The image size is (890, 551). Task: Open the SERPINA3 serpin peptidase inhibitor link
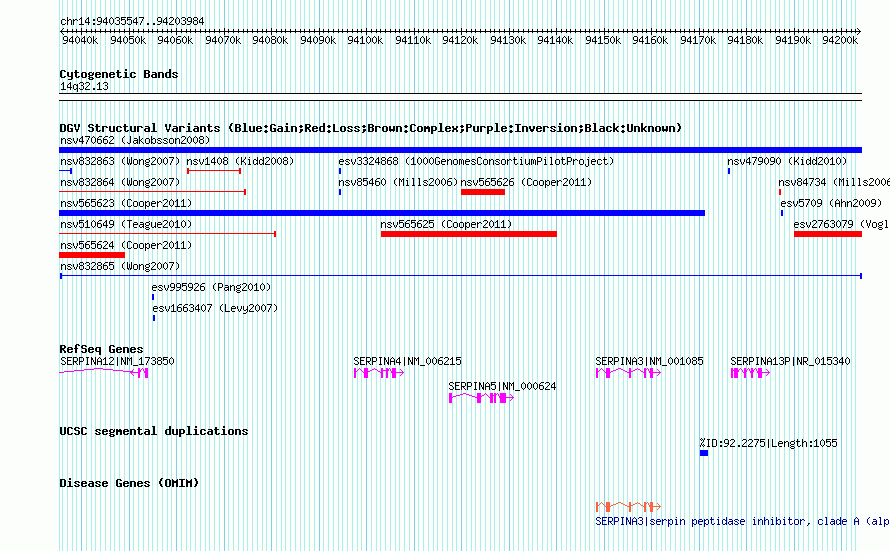point(742,521)
